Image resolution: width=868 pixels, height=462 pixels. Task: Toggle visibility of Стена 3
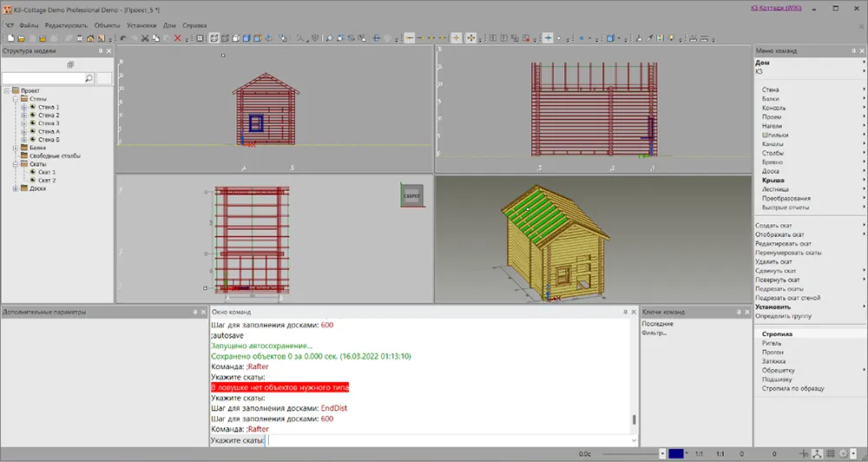33,123
